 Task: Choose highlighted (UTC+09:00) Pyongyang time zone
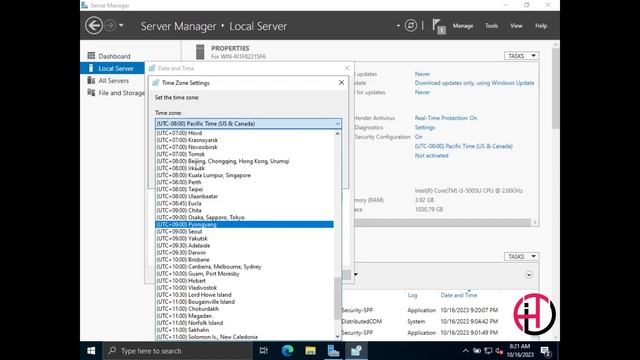245,224
